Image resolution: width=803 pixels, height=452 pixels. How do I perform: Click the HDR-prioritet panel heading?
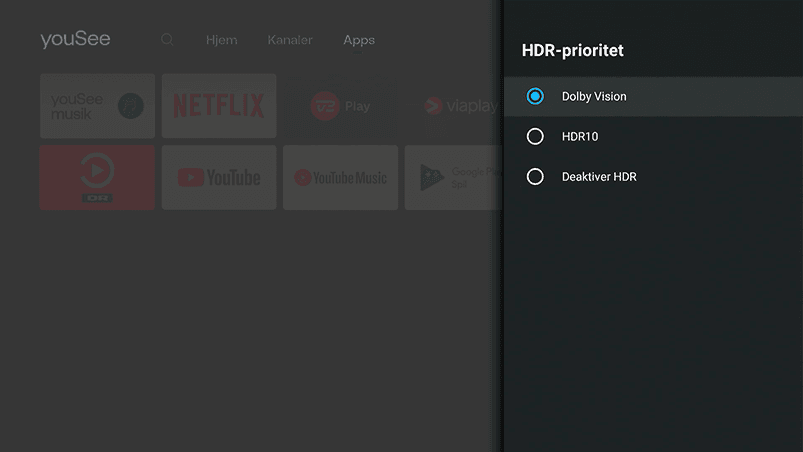[x=573, y=50]
